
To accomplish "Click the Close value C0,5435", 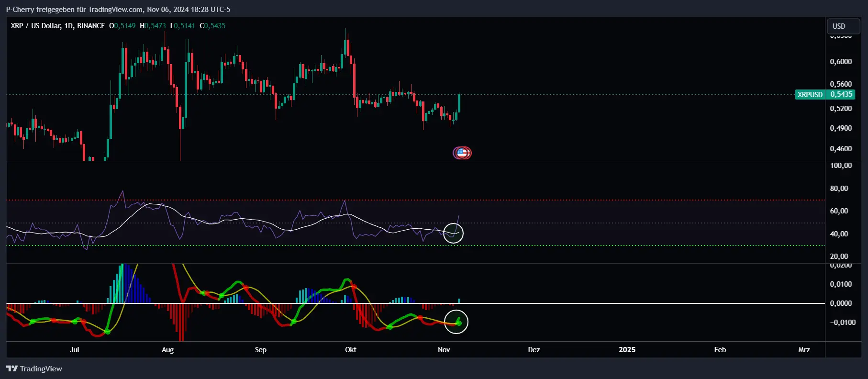I will tap(212, 26).
